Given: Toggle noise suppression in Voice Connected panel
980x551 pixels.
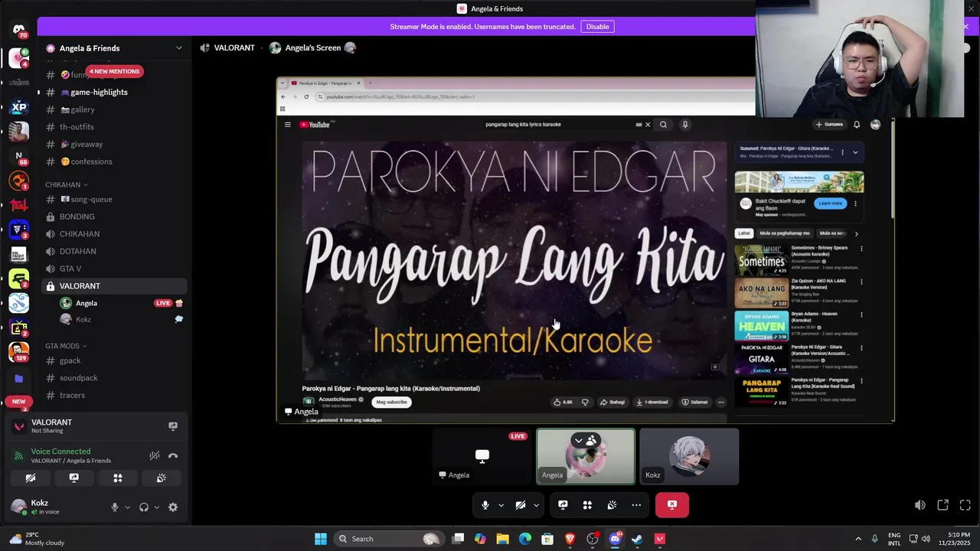Looking at the screenshot, I should (x=155, y=456).
